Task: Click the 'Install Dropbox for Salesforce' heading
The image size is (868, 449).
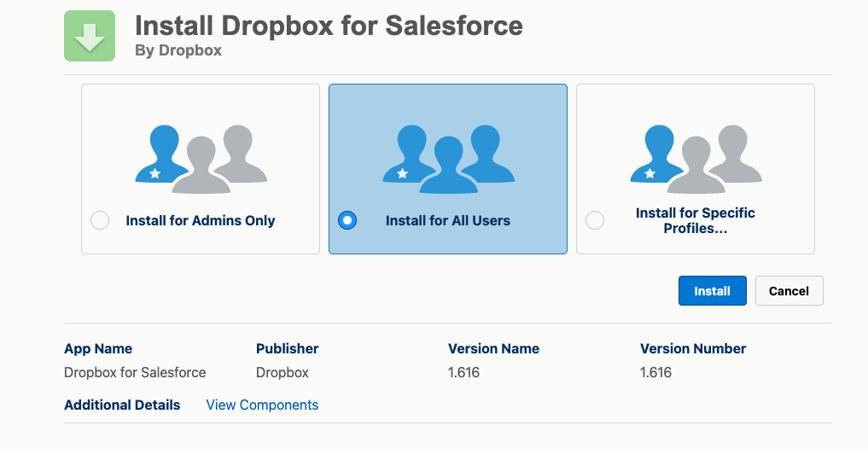Action: tap(329, 26)
